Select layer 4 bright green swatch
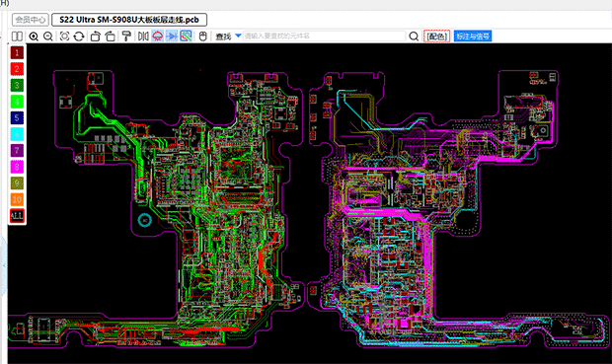 coord(17,102)
